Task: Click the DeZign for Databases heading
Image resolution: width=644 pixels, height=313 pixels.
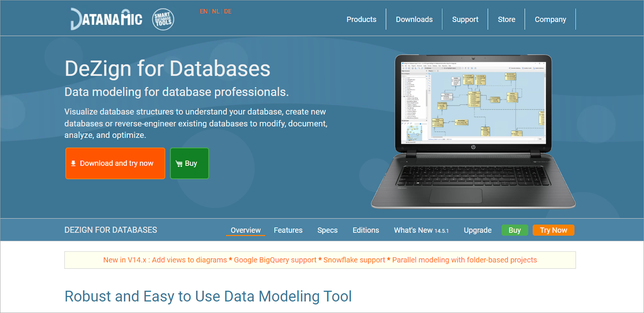Action: 167,69
